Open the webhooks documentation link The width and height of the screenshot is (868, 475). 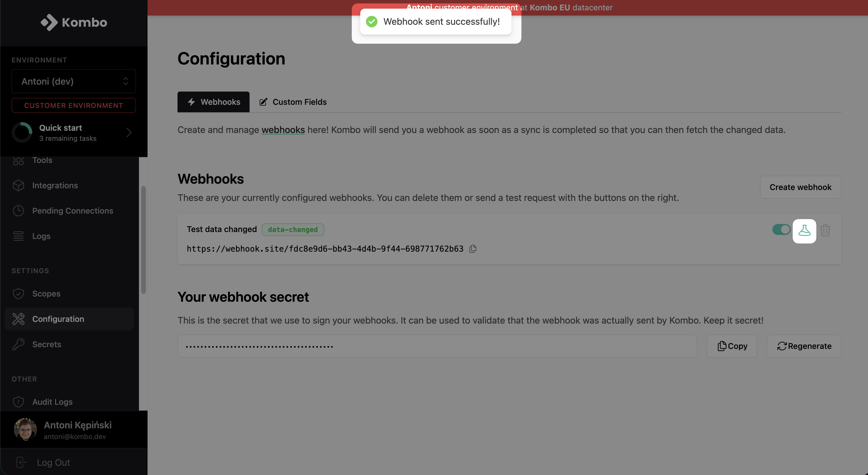pyautogui.click(x=283, y=130)
